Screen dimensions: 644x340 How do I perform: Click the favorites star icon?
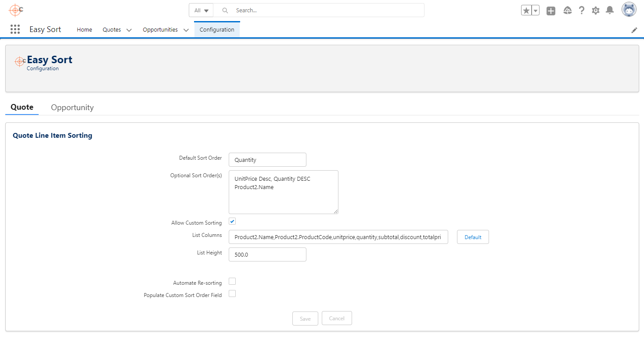tap(527, 9)
